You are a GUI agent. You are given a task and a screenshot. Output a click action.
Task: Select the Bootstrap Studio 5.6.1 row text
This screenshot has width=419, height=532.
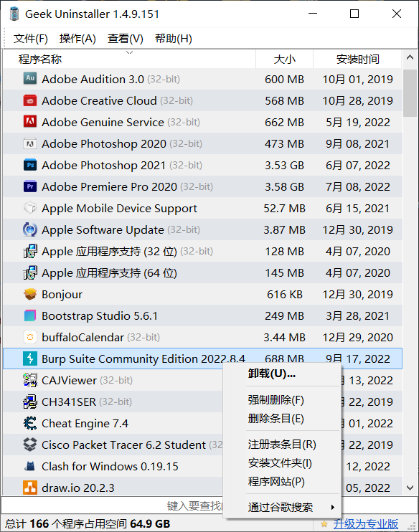tap(100, 316)
